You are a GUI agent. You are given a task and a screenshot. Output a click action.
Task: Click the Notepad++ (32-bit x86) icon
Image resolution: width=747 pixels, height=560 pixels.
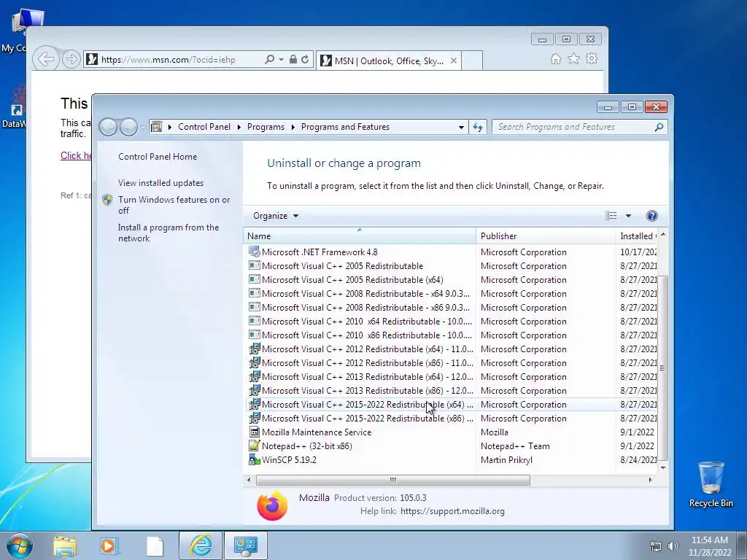[x=255, y=446]
